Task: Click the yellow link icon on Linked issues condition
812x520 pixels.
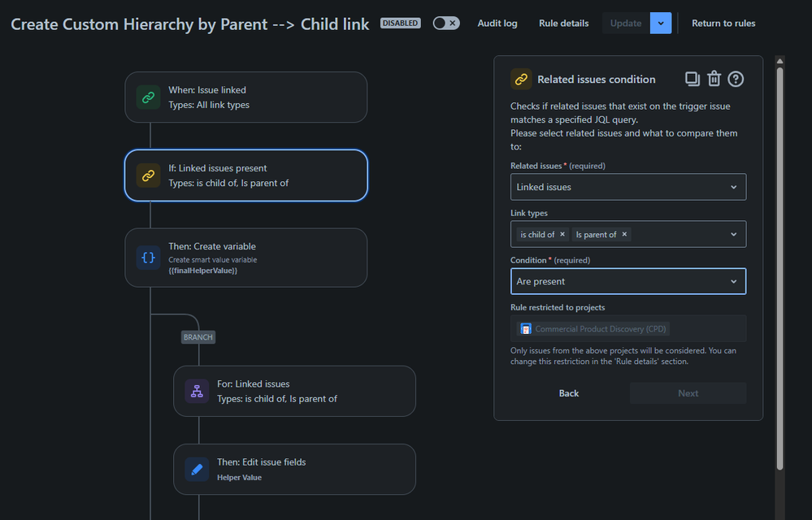Action: pyautogui.click(x=148, y=175)
